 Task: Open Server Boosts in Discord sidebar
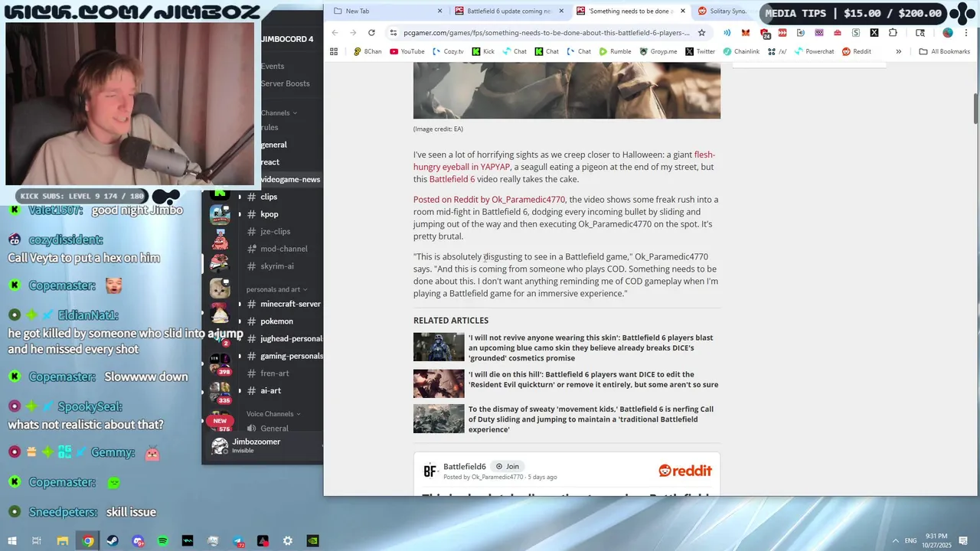tap(286, 83)
